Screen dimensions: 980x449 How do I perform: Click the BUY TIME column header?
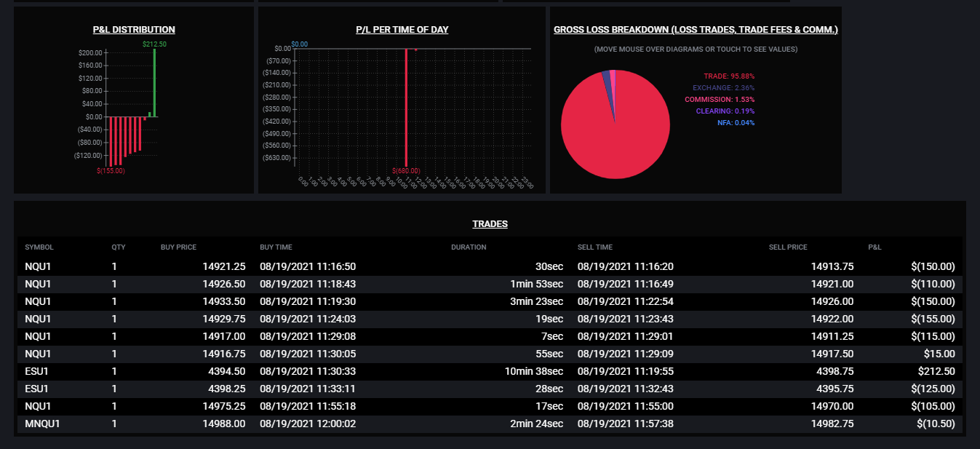pyautogui.click(x=276, y=247)
